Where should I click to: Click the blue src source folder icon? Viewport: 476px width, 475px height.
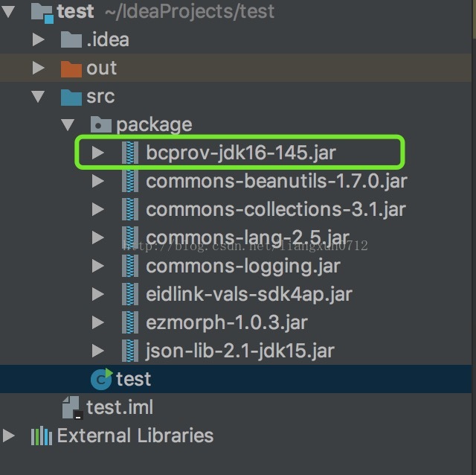(71, 98)
